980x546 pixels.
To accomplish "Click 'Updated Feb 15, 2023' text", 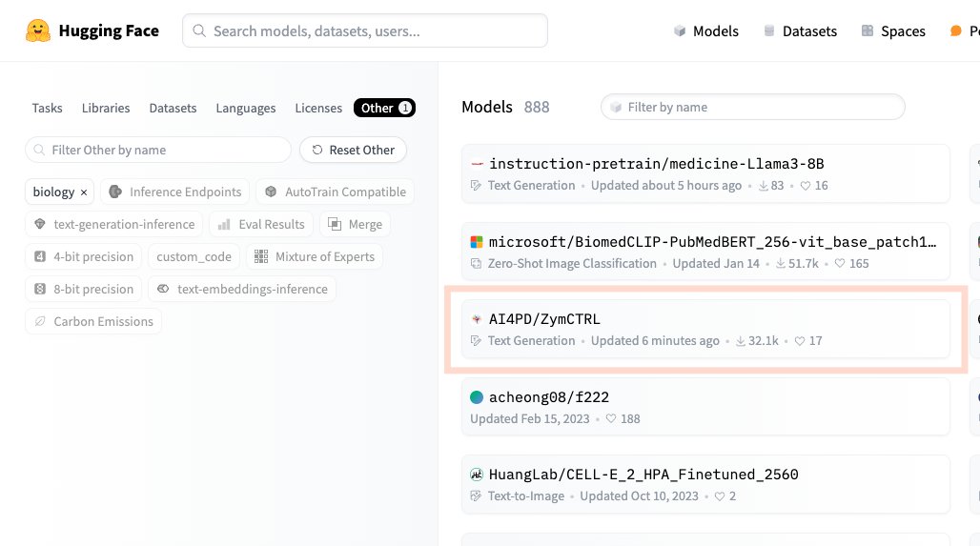I will click(x=530, y=418).
